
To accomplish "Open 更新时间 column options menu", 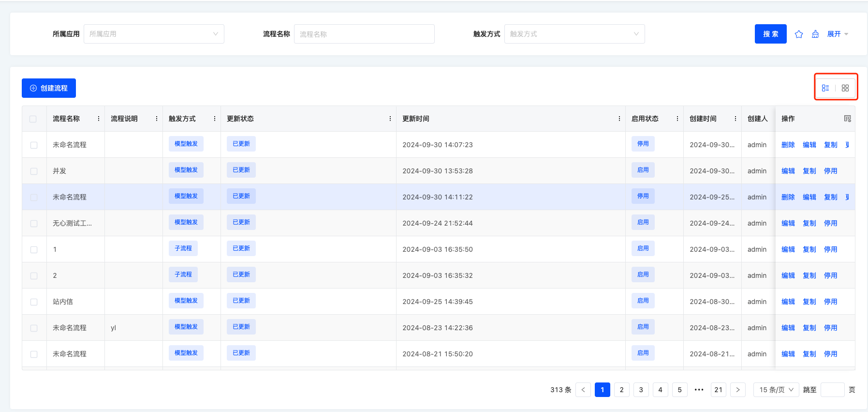I will coord(619,119).
